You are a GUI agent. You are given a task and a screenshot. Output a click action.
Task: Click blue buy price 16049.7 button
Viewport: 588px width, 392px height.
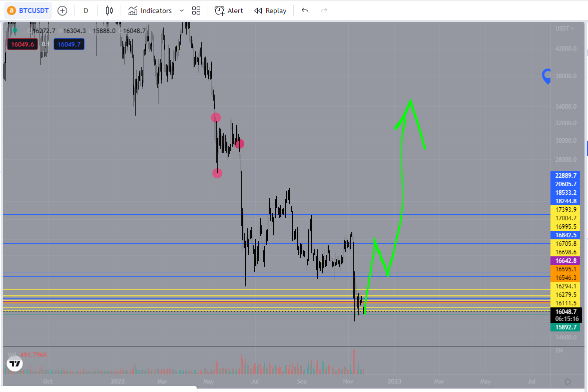coord(69,44)
